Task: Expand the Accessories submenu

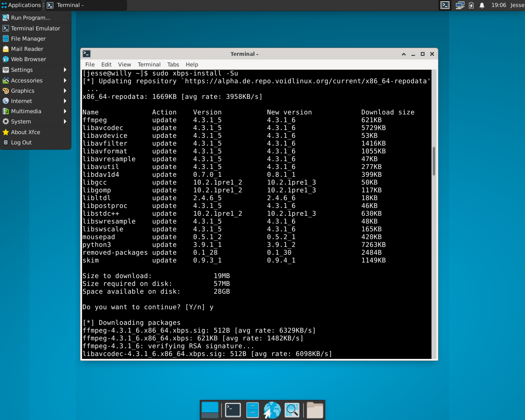Action: coord(36,80)
